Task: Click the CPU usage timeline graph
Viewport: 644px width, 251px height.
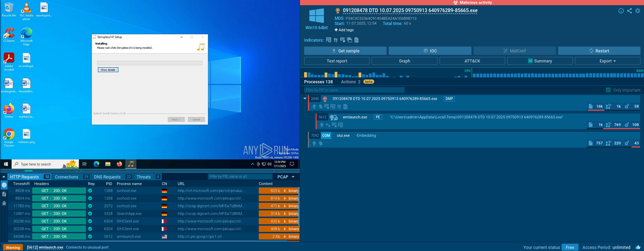Action: (386, 74)
